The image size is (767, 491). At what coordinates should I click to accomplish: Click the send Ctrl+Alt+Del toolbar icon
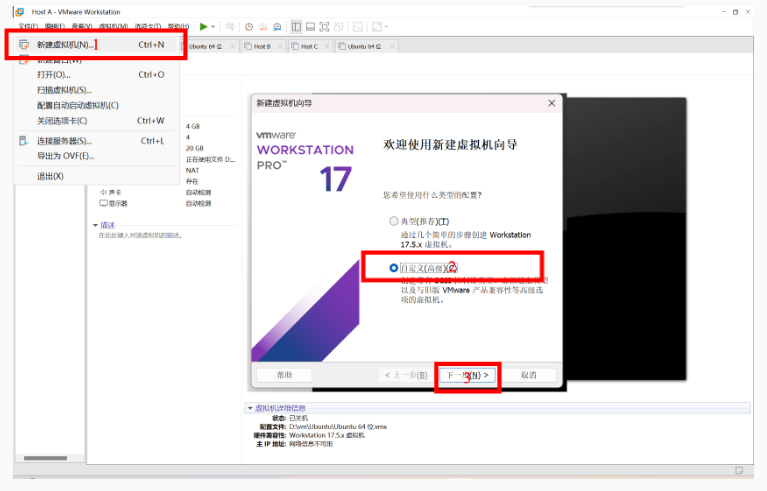pos(230,26)
